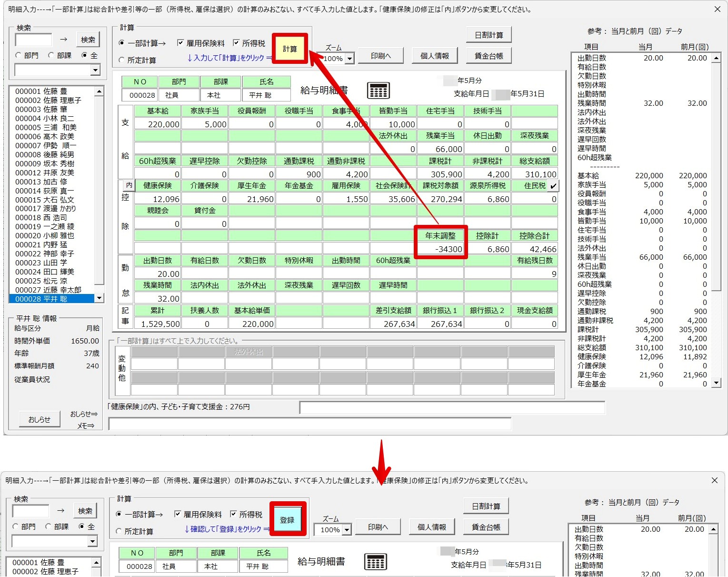Close the top 明細入力 window
Image resolution: width=728 pixels, height=577 pixels.
click(x=717, y=9)
